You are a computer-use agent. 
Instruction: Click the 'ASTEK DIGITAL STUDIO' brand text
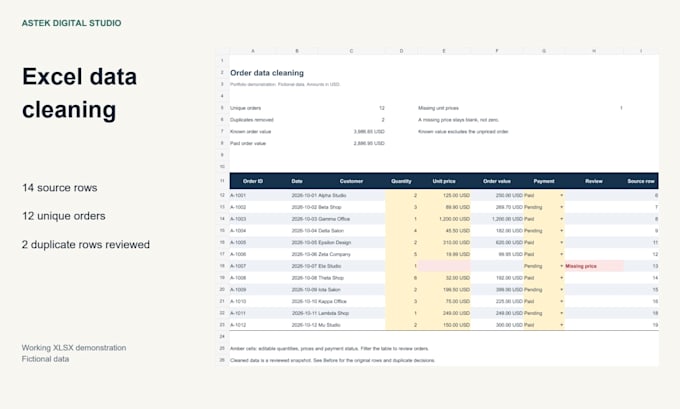point(72,23)
